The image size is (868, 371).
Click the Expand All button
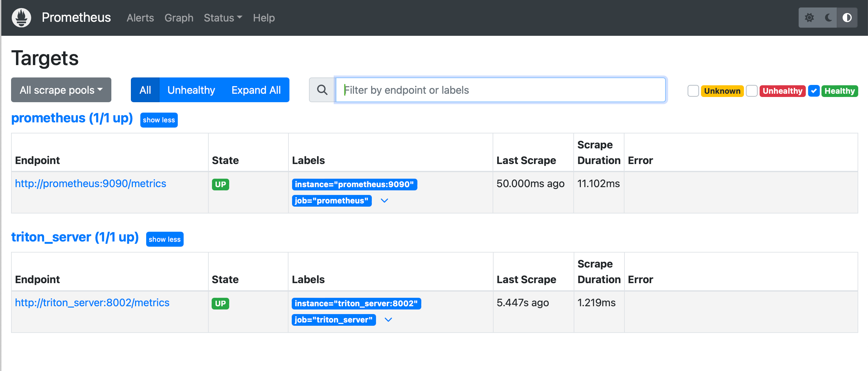[x=256, y=89]
